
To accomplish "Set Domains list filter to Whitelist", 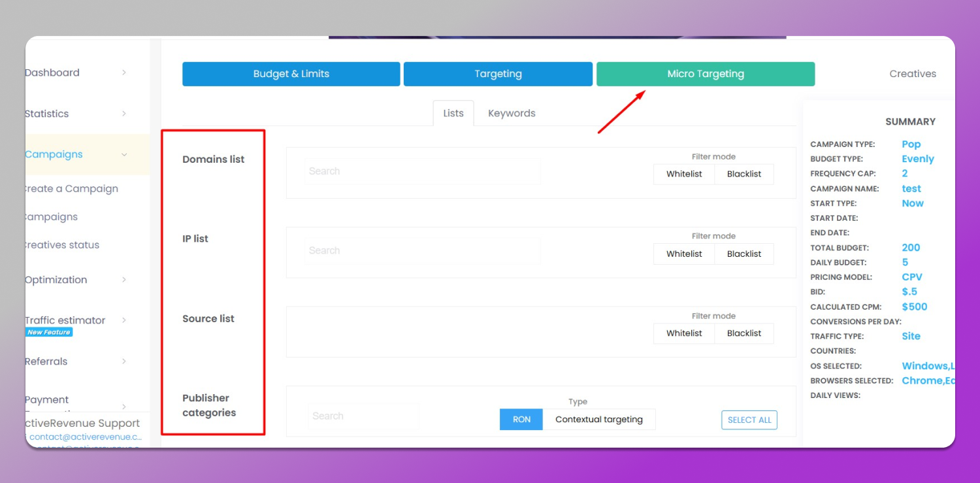I will click(x=684, y=174).
